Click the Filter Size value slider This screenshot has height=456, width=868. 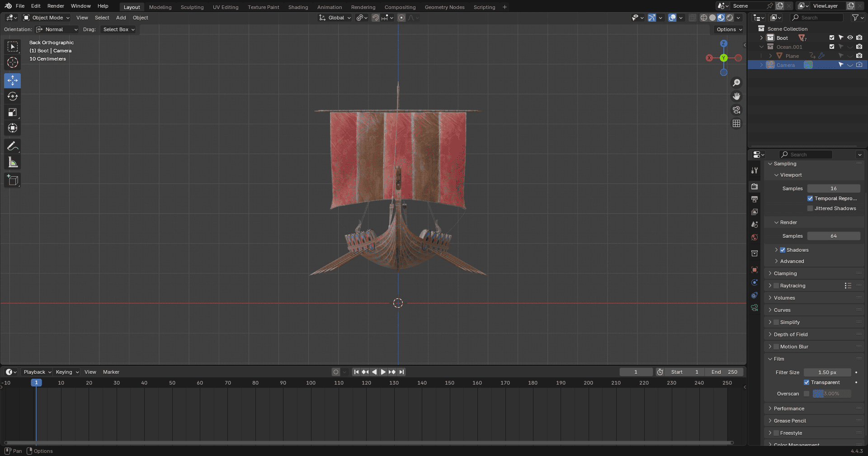[827, 372]
